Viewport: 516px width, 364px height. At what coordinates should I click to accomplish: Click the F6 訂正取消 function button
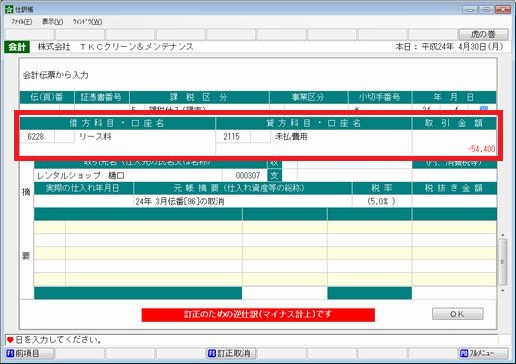[x=231, y=353]
